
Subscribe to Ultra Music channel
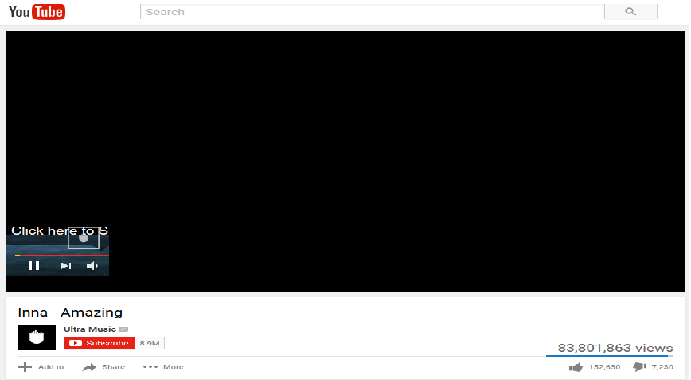tap(99, 343)
